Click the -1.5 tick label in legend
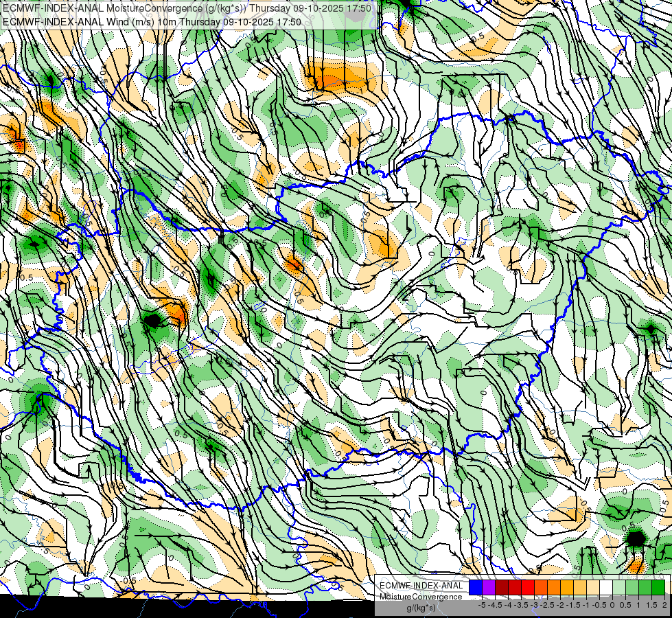This screenshot has height=618, width=672. [573, 605]
